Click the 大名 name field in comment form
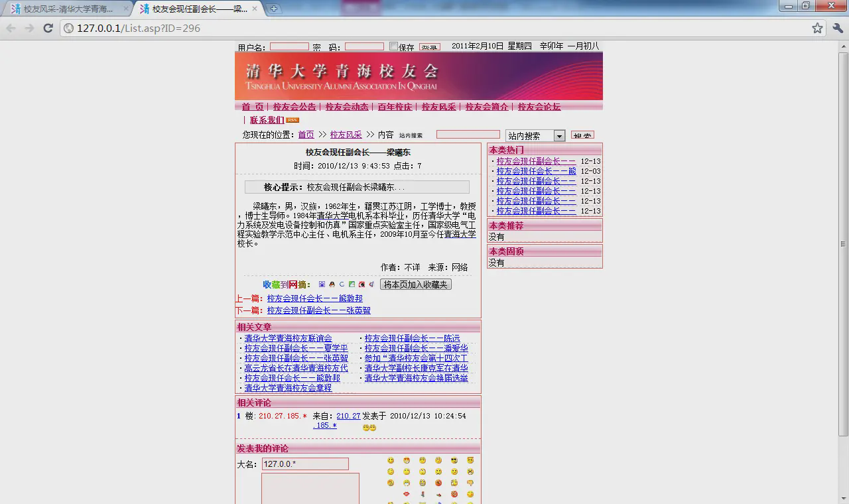Viewport: 849px width, 504px height. point(305,464)
